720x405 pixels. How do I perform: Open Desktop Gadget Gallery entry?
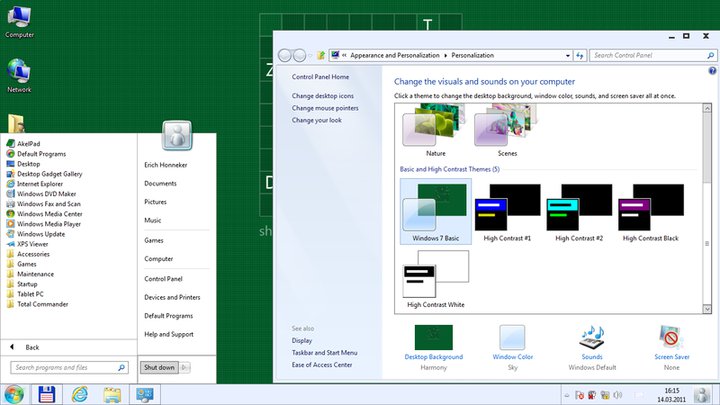(50, 174)
